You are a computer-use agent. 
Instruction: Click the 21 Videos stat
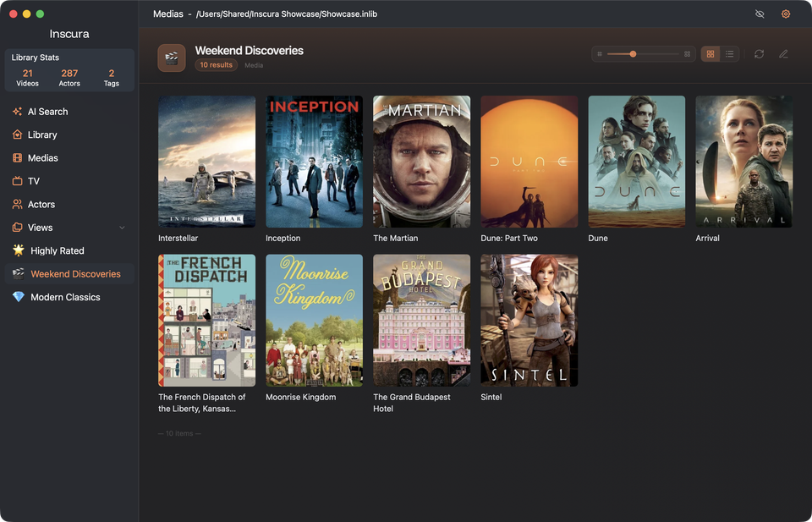[27, 78]
